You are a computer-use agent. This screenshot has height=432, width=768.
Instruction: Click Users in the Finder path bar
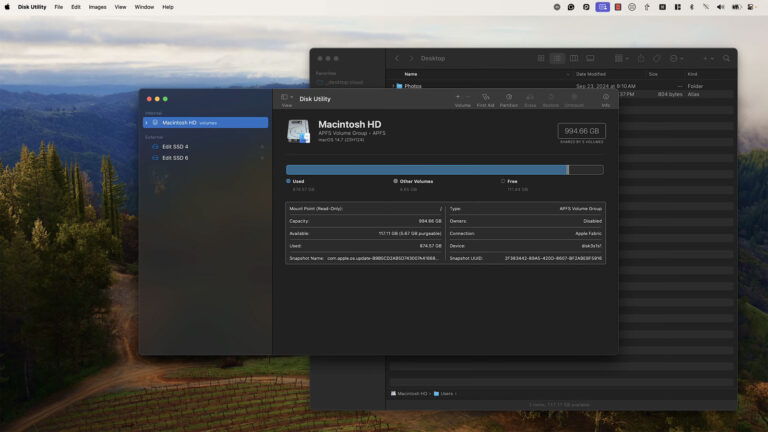(444, 393)
